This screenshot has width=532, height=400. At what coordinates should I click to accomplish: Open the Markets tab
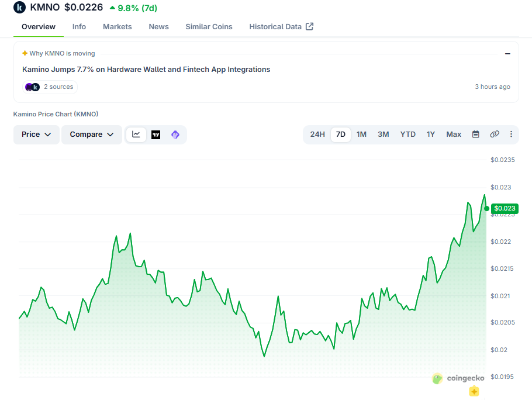118,27
